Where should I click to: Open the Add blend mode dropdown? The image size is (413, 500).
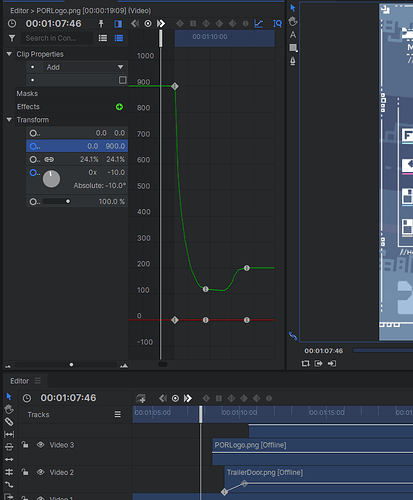click(x=85, y=67)
